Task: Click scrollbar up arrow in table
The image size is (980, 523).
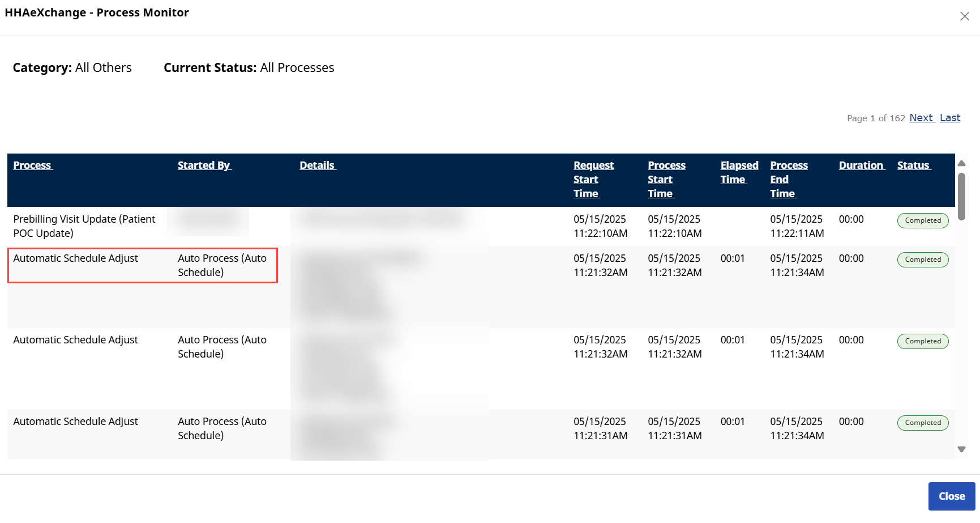Action: (x=961, y=163)
